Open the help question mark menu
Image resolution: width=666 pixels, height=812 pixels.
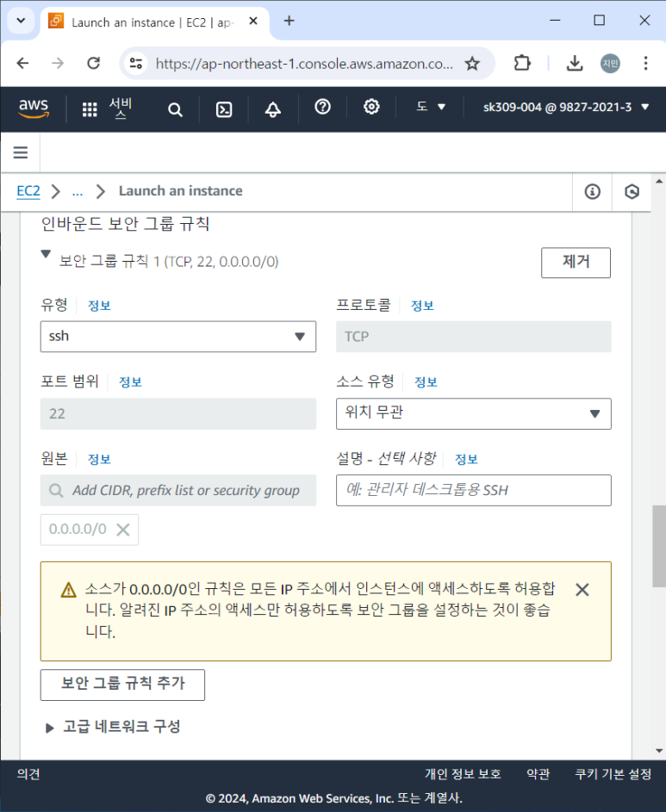[322, 107]
